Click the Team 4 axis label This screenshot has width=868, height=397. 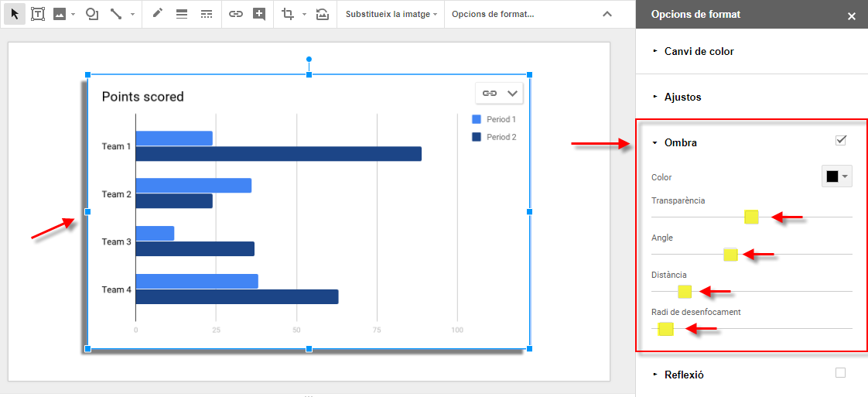click(x=116, y=289)
